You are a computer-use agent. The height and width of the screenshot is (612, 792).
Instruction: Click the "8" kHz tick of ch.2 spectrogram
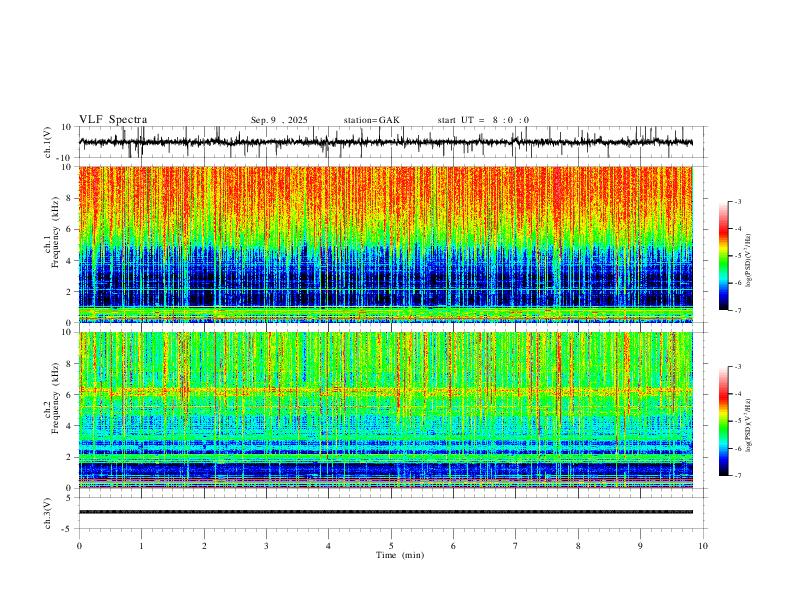pos(69,364)
